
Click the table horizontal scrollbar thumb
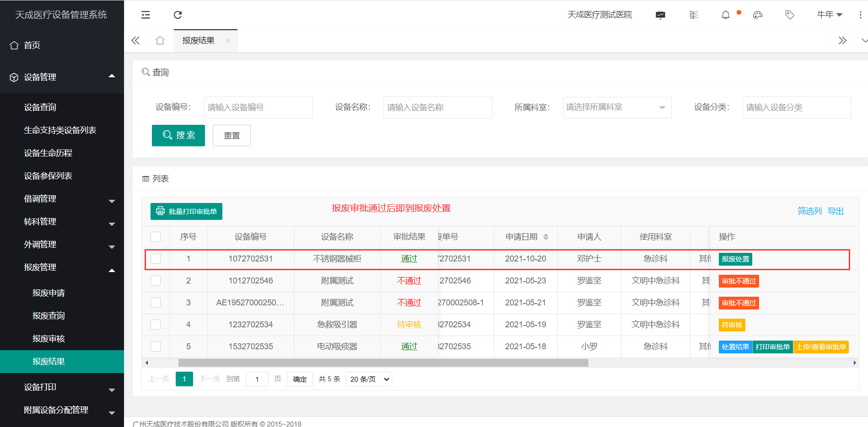(x=383, y=363)
